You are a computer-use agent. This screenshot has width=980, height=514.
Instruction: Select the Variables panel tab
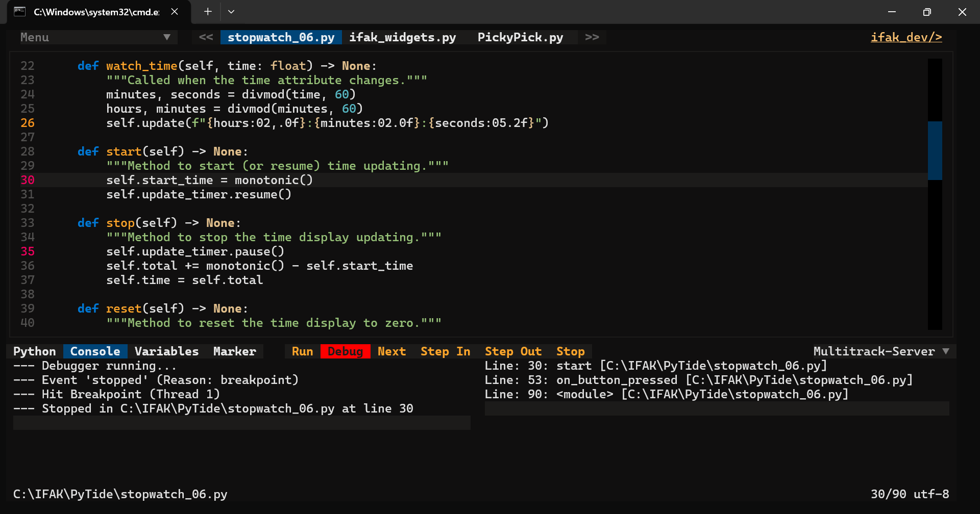pos(166,351)
